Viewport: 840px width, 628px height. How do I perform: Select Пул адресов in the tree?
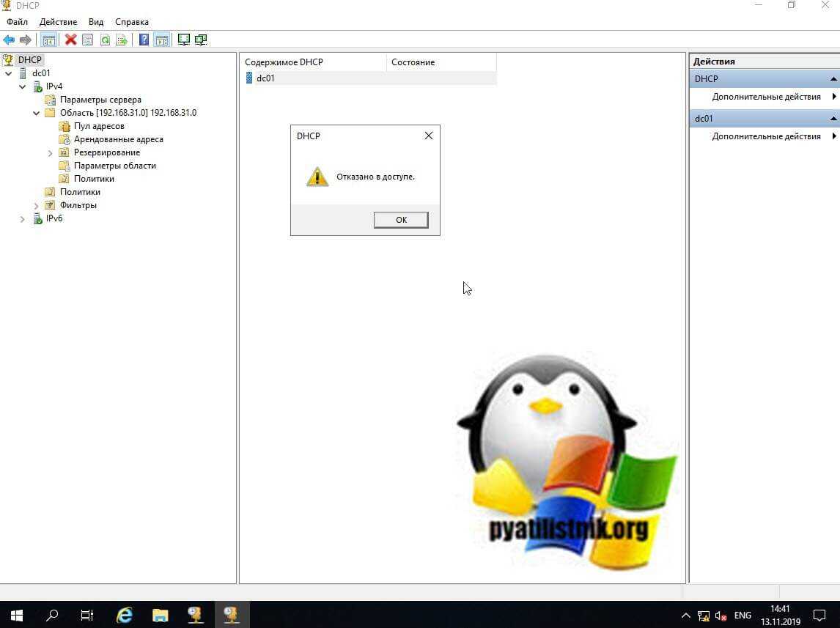(99, 126)
